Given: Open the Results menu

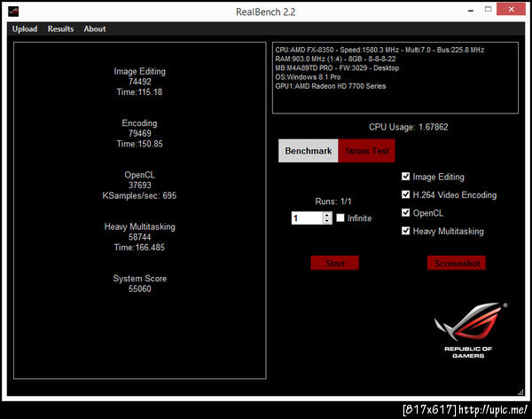Looking at the screenshot, I should point(60,29).
